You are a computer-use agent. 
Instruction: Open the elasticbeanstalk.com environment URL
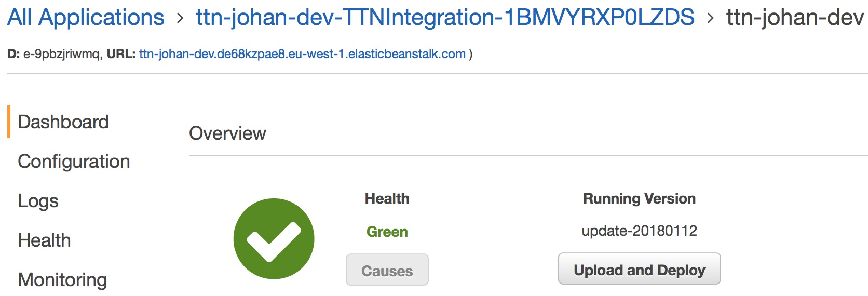(x=302, y=54)
